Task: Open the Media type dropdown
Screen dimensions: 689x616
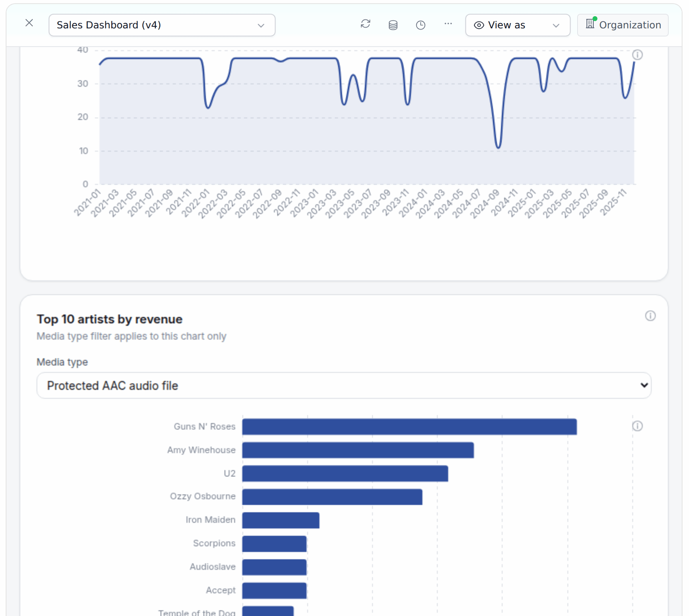Action: [344, 385]
